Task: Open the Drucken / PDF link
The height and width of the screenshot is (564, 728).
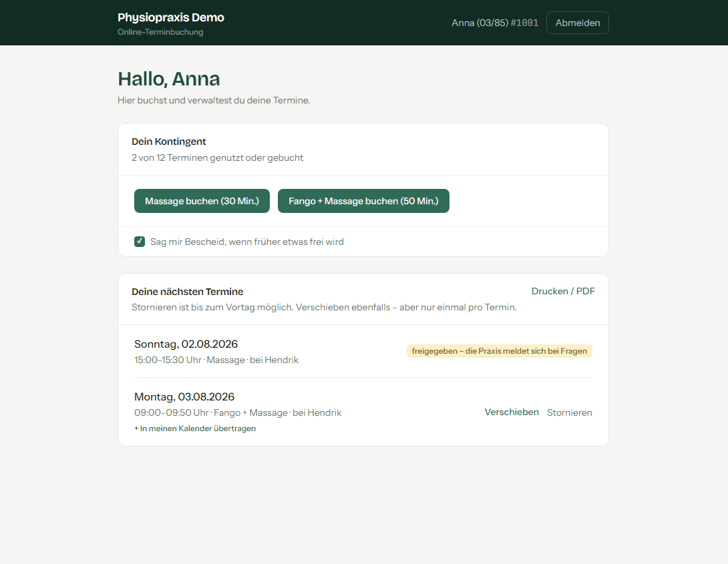Action: [563, 291]
